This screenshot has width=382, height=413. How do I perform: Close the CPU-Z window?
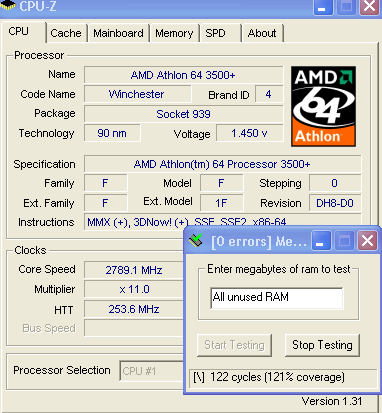pyautogui.click(x=369, y=7)
